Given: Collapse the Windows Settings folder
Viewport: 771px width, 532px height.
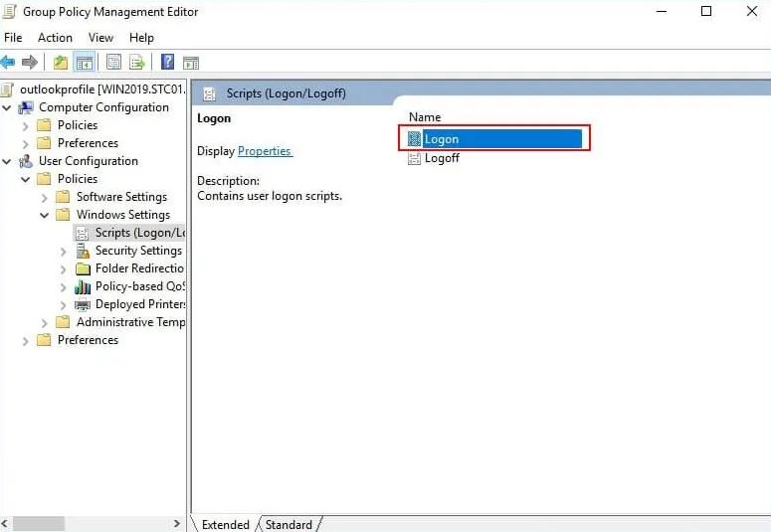Looking at the screenshot, I should click(x=45, y=215).
